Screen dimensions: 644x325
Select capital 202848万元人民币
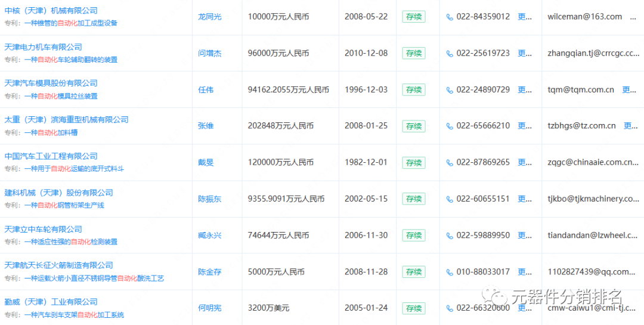[281, 126]
